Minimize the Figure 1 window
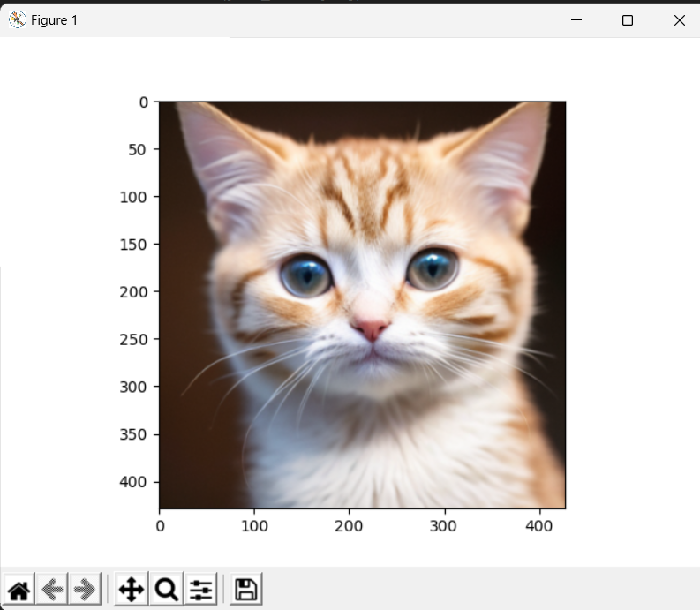Image resolution: width=700 pixels, height=610 pixels. pos(576,20)
